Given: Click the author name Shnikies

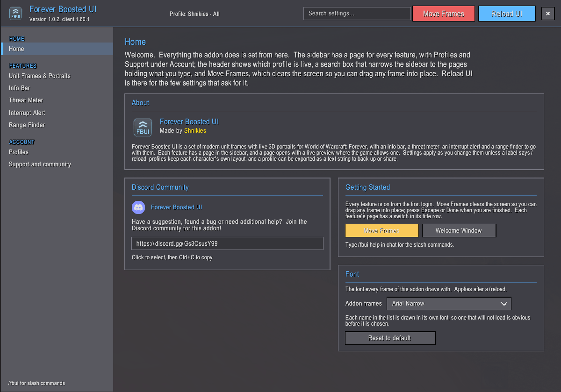Looking at the screenshot, I should (x=195, y=130).
